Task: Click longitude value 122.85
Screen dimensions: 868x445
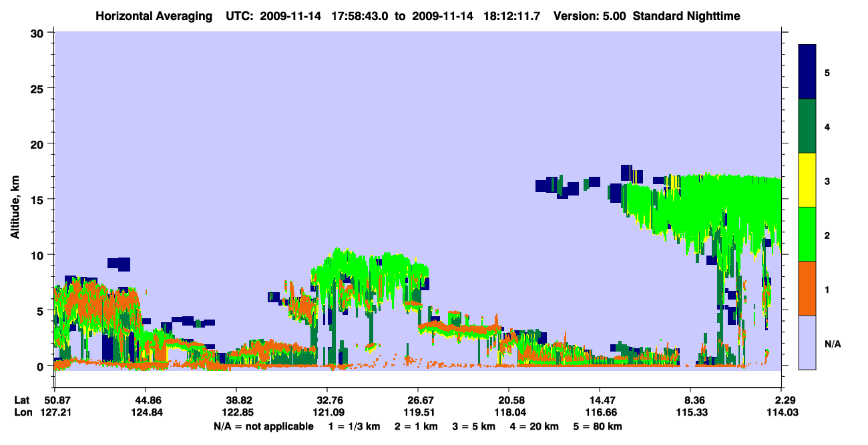Action: pos(236,412)
